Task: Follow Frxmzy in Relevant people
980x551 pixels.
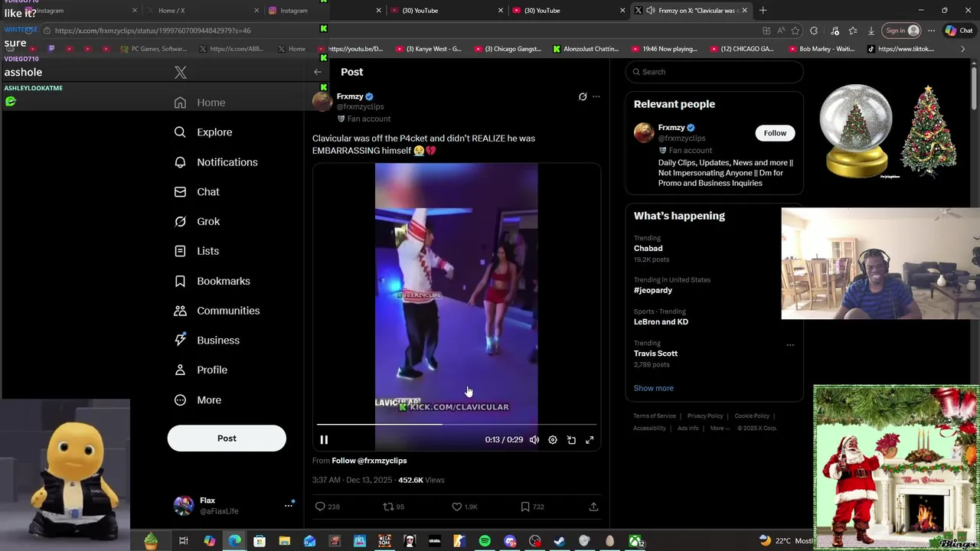Action: (775, 133)
